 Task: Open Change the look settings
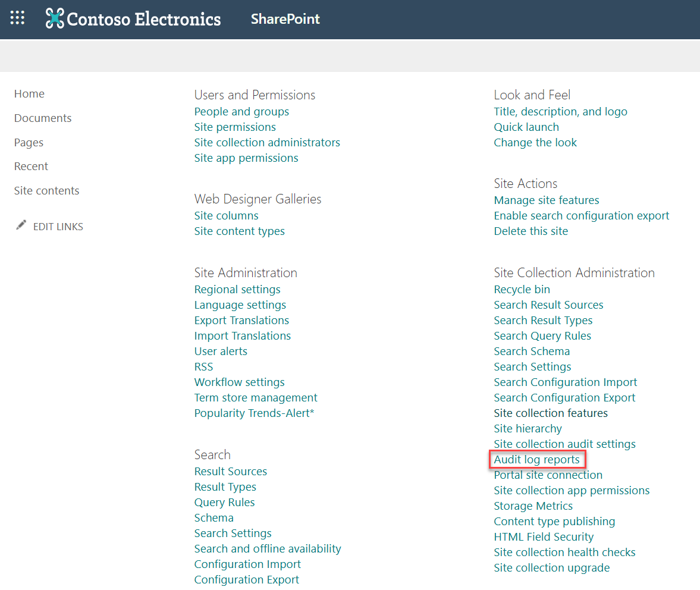[x=535, y=142]
